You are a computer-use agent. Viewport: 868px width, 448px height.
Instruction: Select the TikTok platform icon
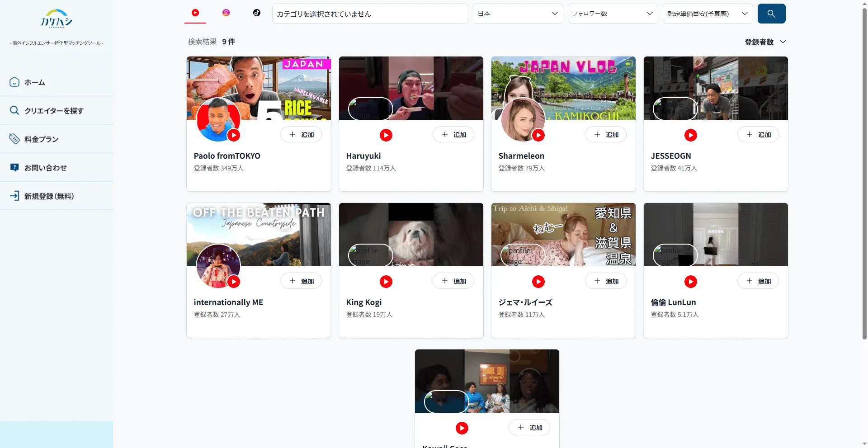tap(257, 13)
